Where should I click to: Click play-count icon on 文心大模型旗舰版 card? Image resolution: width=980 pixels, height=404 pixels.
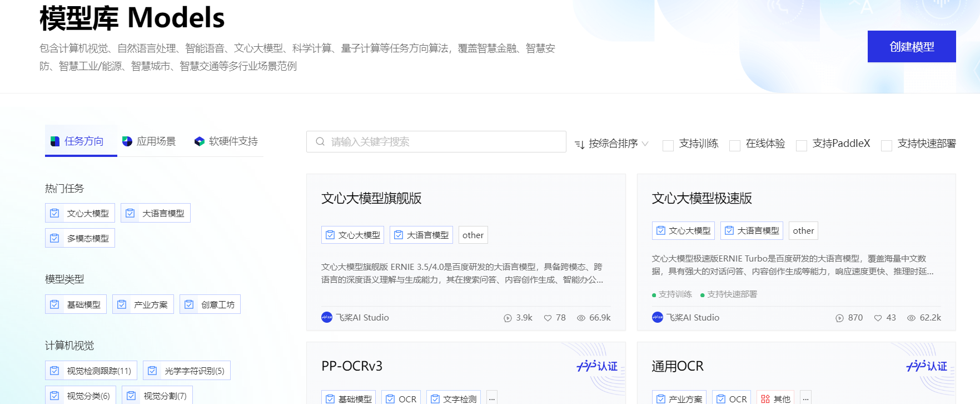pos(508,318)
